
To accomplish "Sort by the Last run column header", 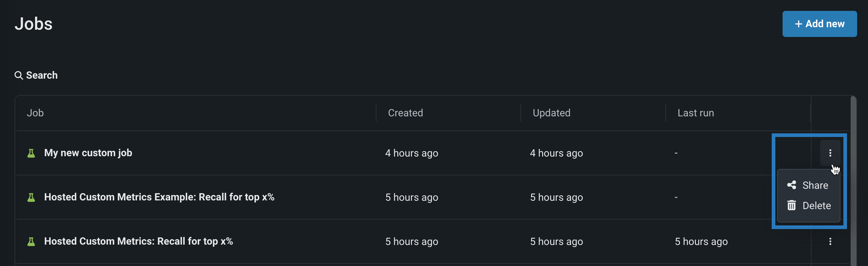I will coord(695,113).
